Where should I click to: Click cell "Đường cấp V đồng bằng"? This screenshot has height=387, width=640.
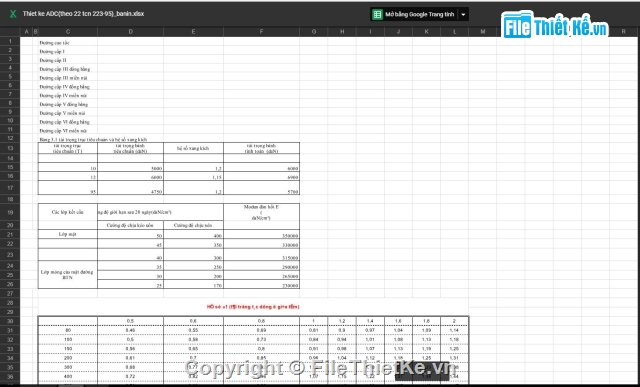tap(64, 104)
